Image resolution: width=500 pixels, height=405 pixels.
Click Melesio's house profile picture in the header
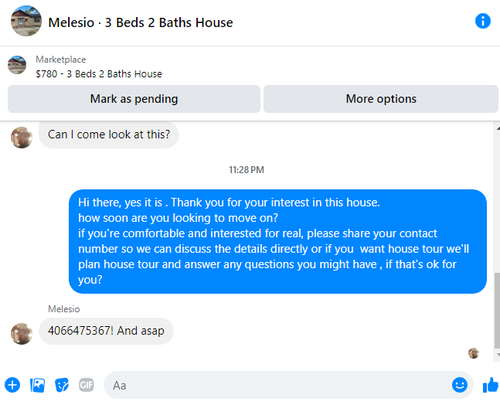(26, 21)
